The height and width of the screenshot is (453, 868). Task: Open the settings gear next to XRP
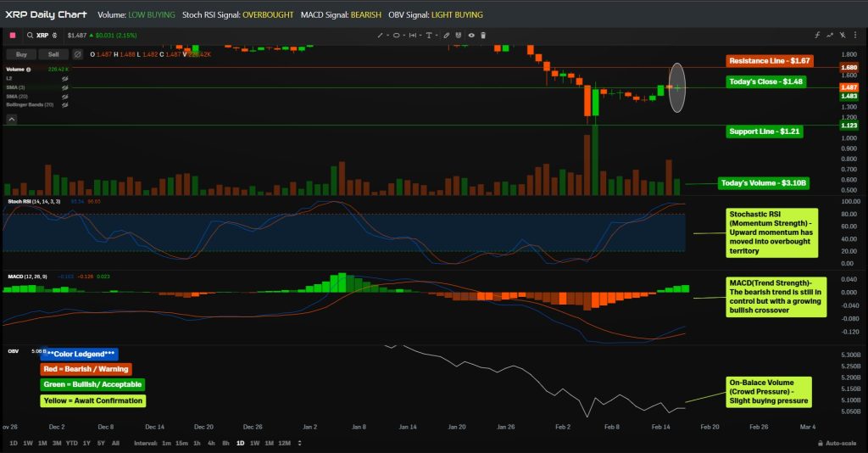click(x=55, y=35)
